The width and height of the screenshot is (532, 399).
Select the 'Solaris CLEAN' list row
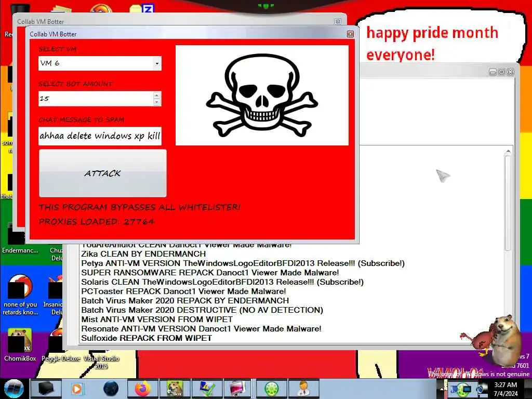(222, 282)
